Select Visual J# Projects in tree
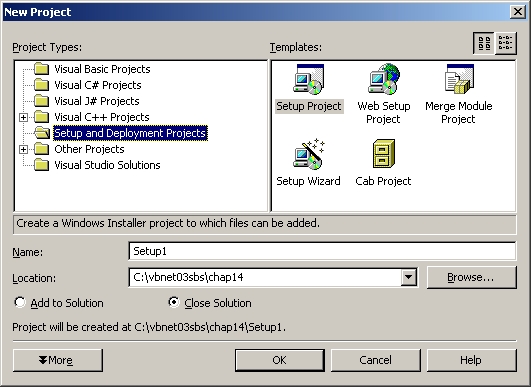 (97, 101)
